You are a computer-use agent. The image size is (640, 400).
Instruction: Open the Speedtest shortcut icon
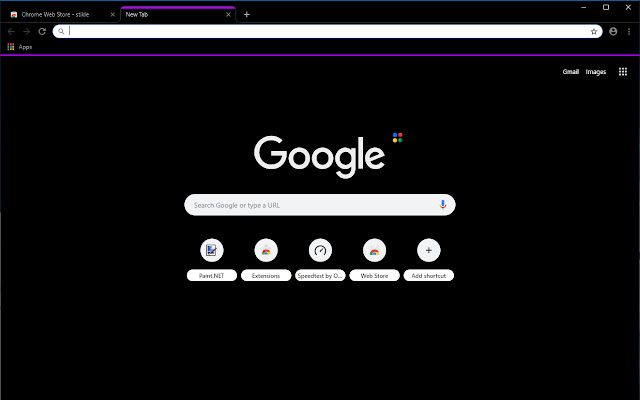(x=320, y=250)
